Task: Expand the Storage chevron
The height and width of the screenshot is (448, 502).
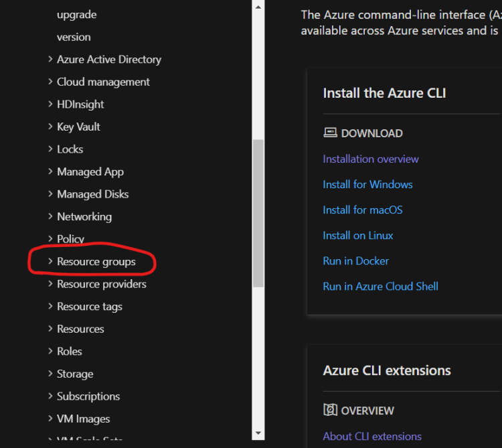Action: point(50,374)
